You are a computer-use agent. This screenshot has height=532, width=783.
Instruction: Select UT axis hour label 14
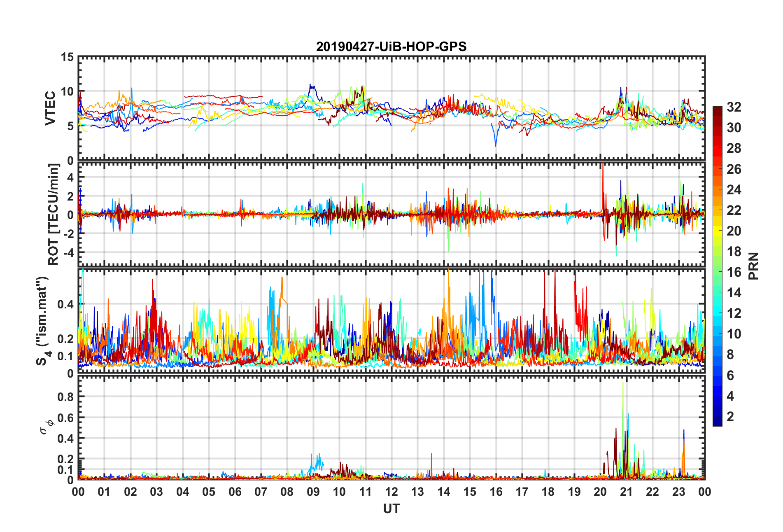[444, 492]
